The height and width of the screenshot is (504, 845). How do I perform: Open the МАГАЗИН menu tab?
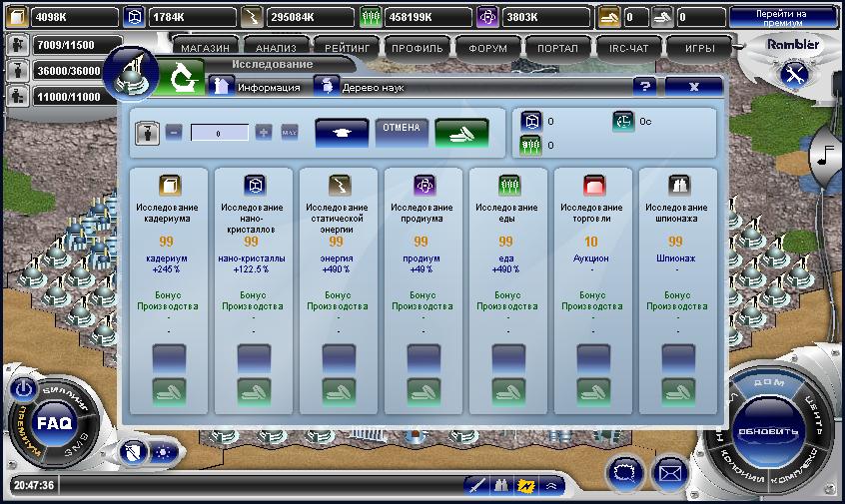[x=205, y=48]
